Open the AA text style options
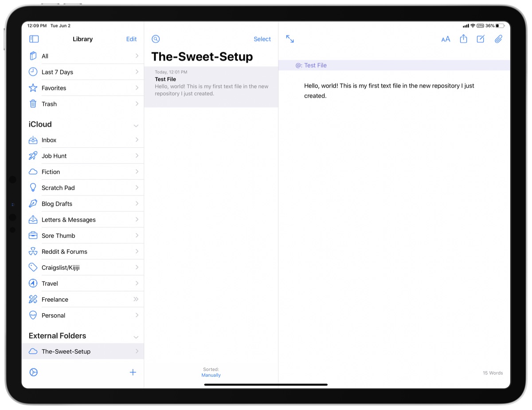This screenshot has width=532, height=410. coord(446,39)
